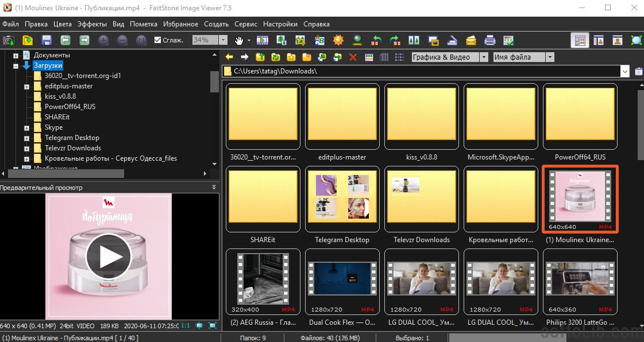Create new folder via star folder icon

[x=306, y=57]
